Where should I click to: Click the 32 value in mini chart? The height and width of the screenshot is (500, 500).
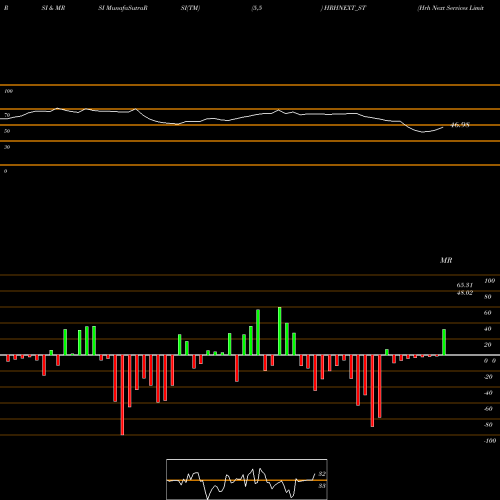tap(322, 474)
